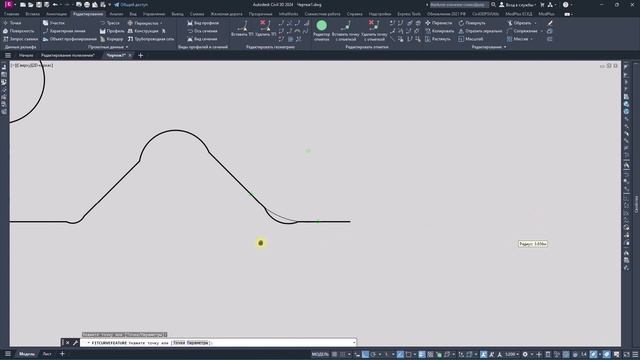The width and height of the screenshot is (640, 360).
Task: Click the plus icon to add a drawing tab
Action: point(140,55)
